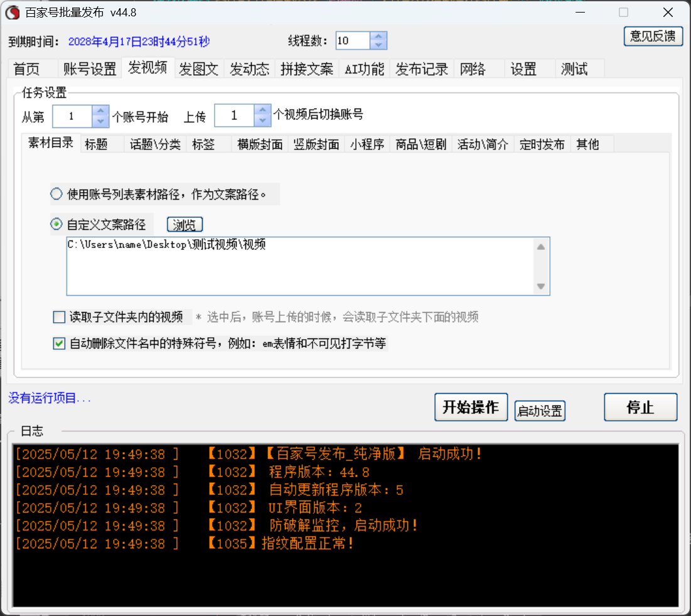
Task: Open the 话题\分类 sub-tab
Action: [155, 144]
